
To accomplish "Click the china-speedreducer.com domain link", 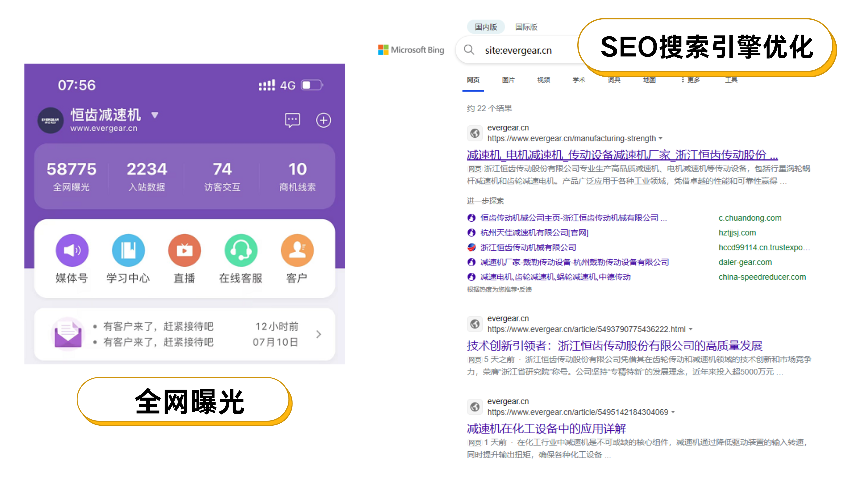I will point(762,277).
